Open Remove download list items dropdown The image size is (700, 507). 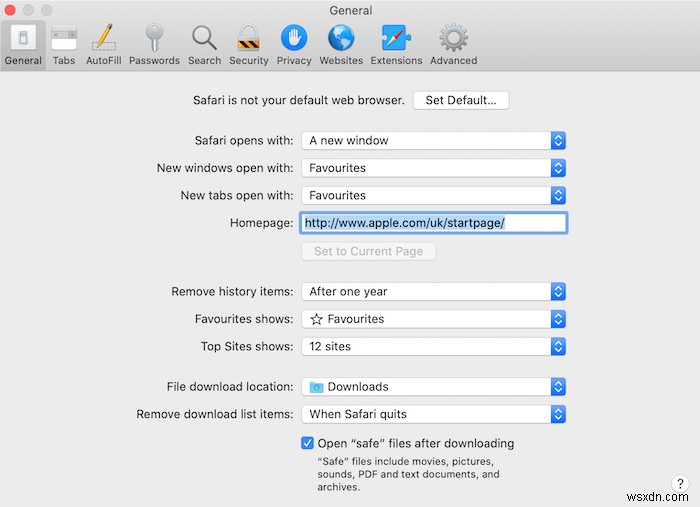[x=433, y=414]
